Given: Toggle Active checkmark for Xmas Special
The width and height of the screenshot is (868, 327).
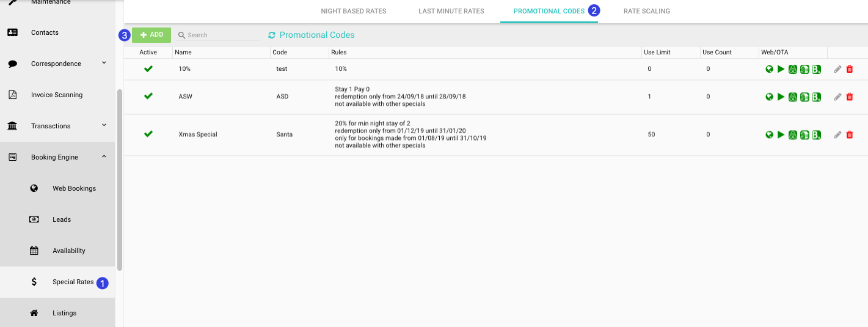Looking at the screenshot, I should click(148, 134).
